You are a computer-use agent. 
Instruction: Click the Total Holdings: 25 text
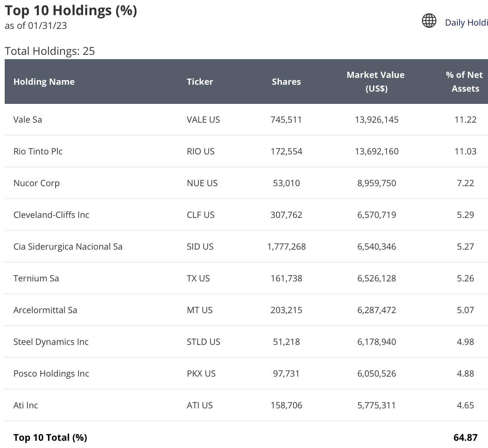[50, 51]
